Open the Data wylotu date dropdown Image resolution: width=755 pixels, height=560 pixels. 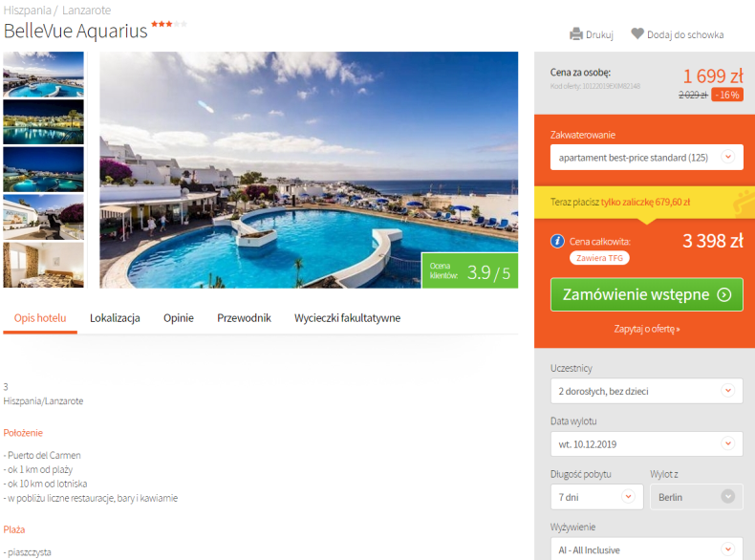(x=646, y=444)
